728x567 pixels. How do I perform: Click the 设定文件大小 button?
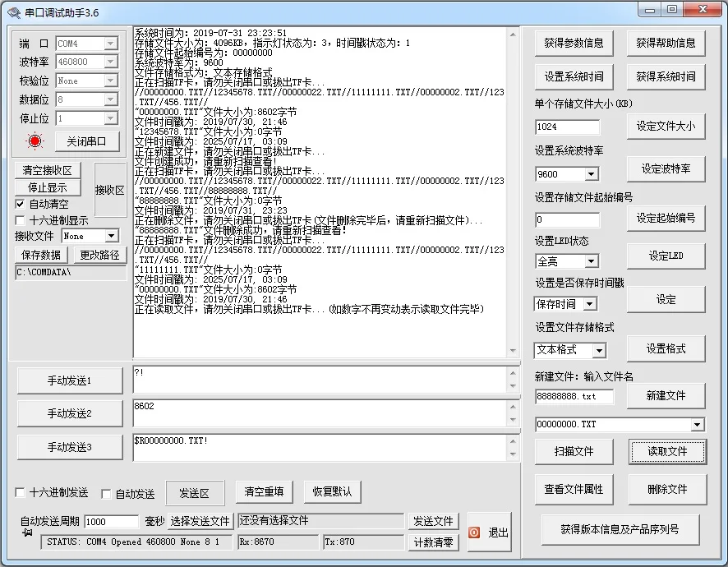tap(666, 126)
